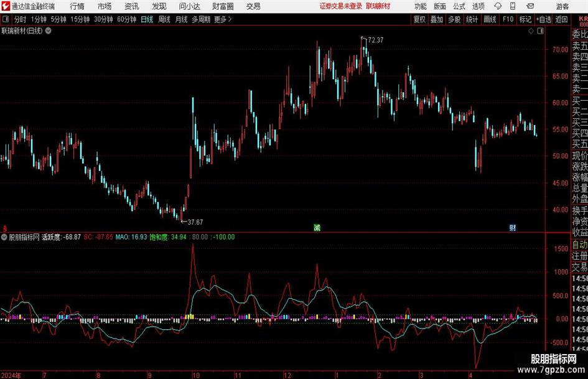
Task: Click the 统计 statistics button
Action: point(472,19)
